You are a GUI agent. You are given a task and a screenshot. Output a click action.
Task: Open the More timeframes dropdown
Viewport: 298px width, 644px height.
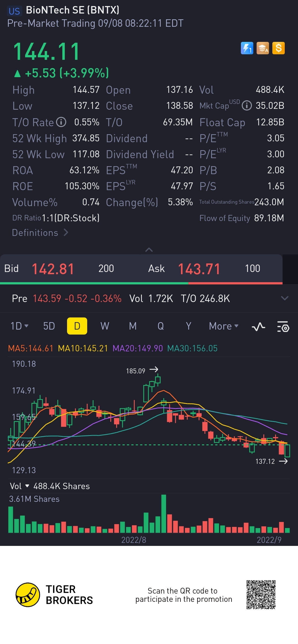tap(223, 326)
